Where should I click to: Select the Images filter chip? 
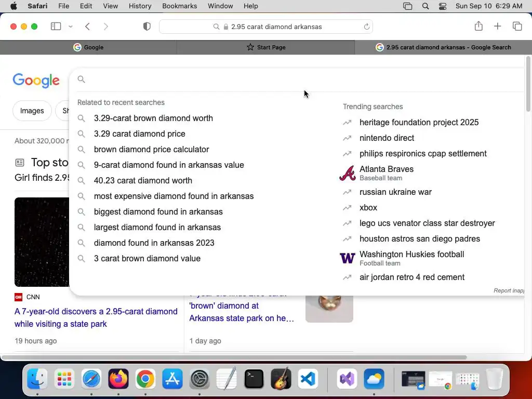coord(32,111)
